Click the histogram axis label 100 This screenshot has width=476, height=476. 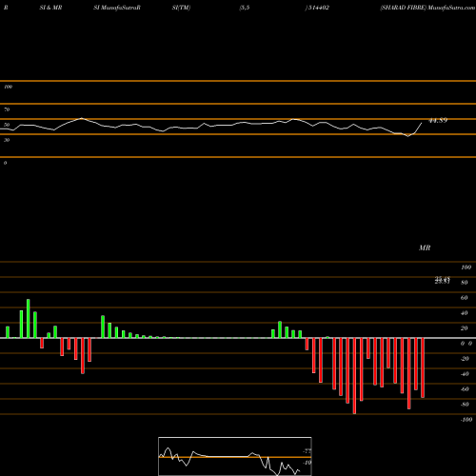point(466,268)
